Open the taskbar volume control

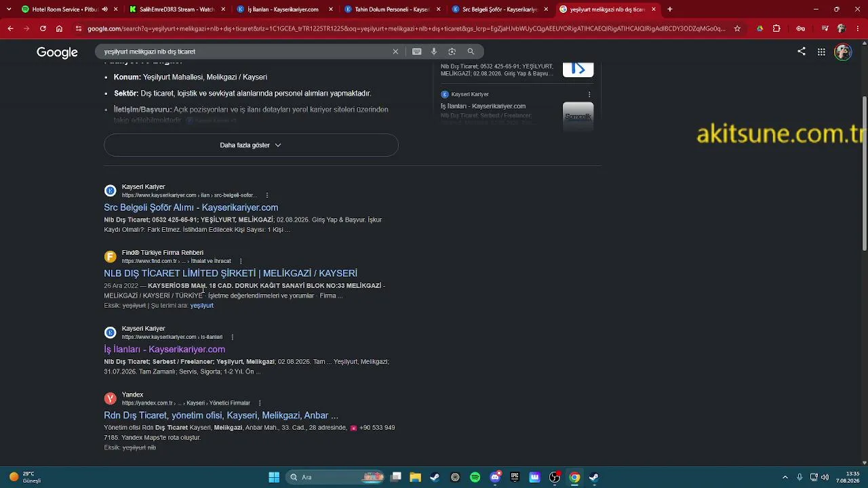[825, 477]
